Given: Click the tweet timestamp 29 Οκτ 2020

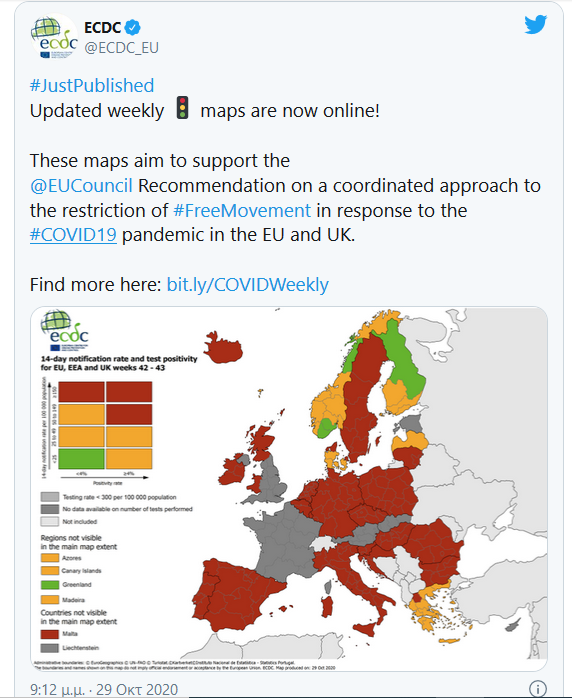Looking at the screenshot, I should [104, 690].
